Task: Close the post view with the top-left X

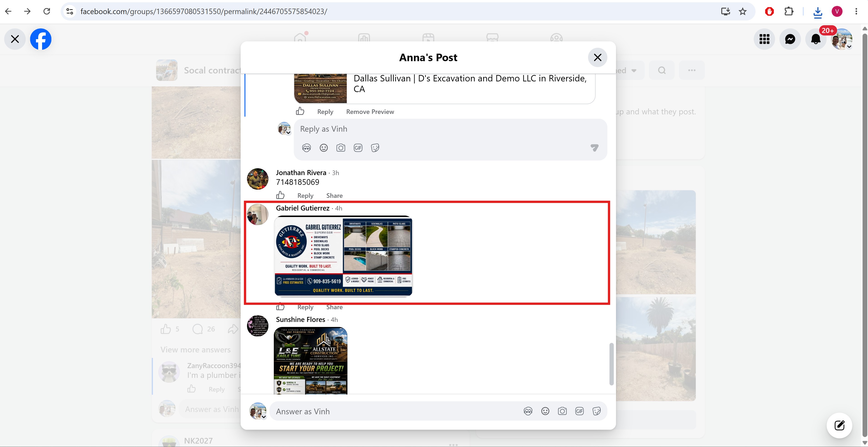Action: click(x=15, y=39)
